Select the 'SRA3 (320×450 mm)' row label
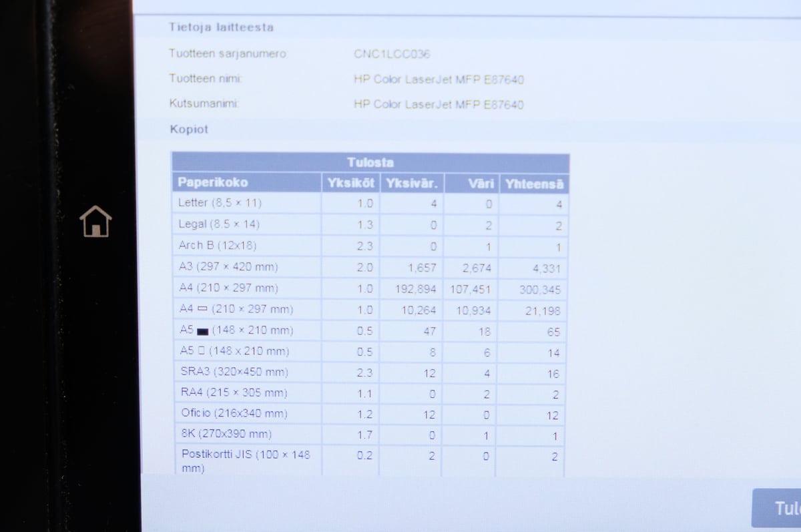Screen dimensions: 801x532 234,371
